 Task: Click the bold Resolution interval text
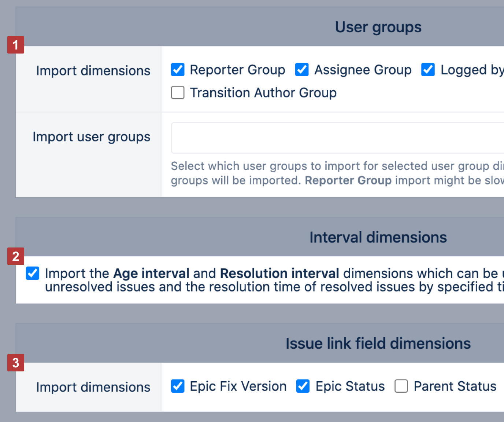point(279,274)
